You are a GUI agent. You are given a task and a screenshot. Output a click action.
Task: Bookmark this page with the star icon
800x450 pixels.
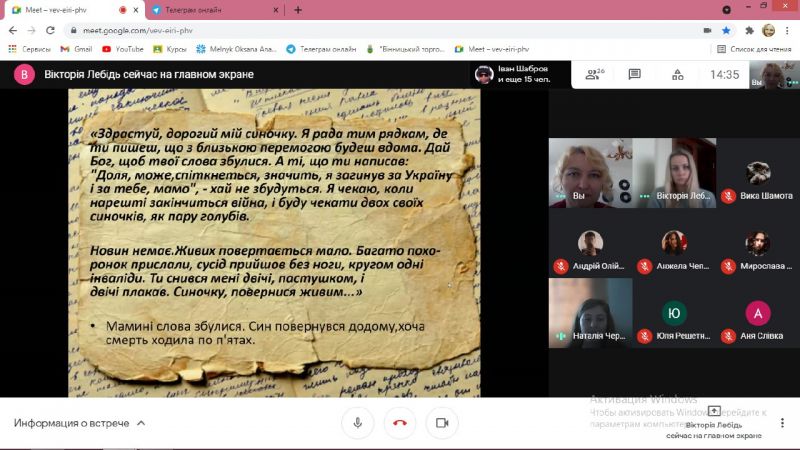(x=726, y=31)
